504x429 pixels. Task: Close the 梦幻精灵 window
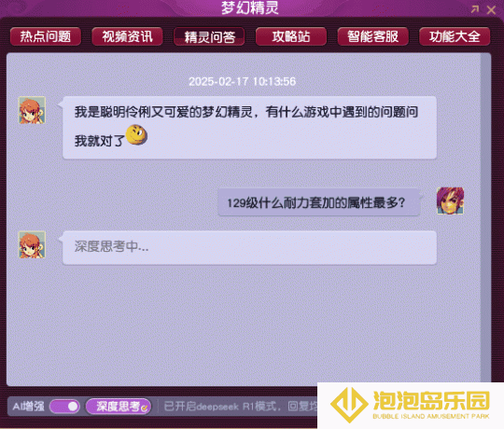point(491,10)
